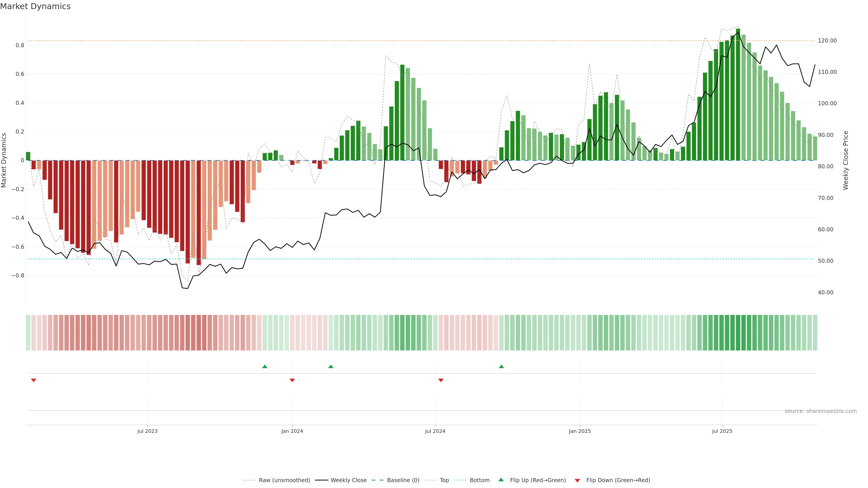The height and width of the screenshot is (488, 868).
Task: Click the leftmost red flip-down marker
Action: (x=33, y=380)
